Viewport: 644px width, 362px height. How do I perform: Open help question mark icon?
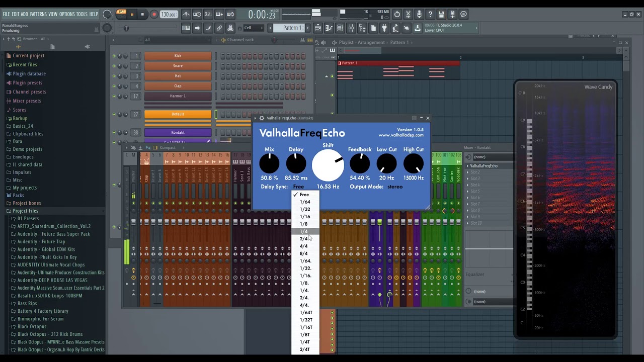(430, 15)
